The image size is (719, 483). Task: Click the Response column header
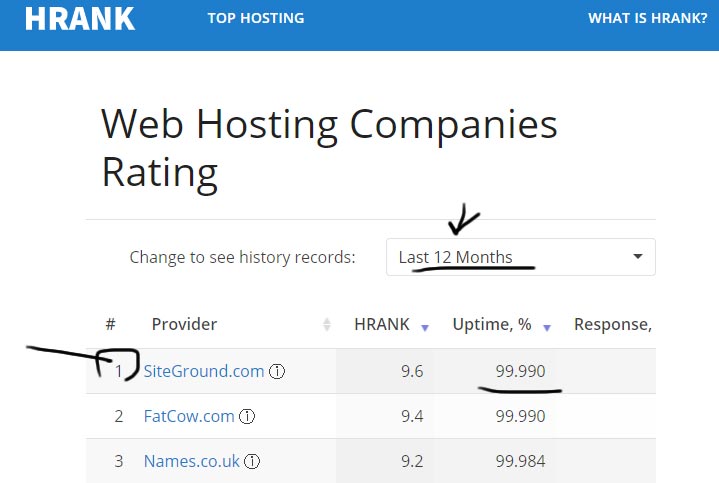coord(613,324)
